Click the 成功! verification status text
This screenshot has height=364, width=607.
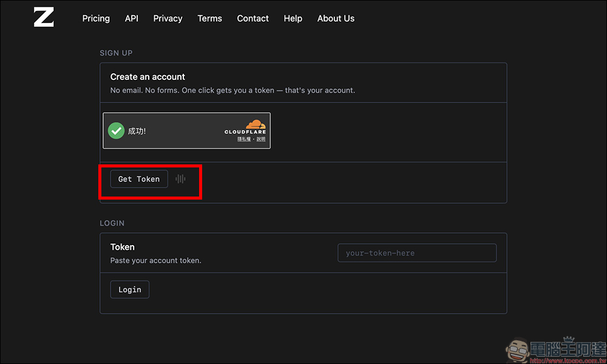pyautogui.click(x=137, y=130)
